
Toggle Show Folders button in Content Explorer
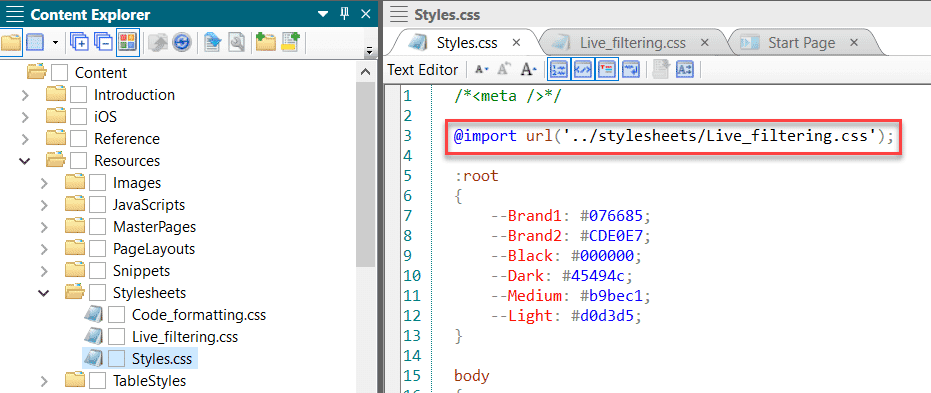[11, 42]
